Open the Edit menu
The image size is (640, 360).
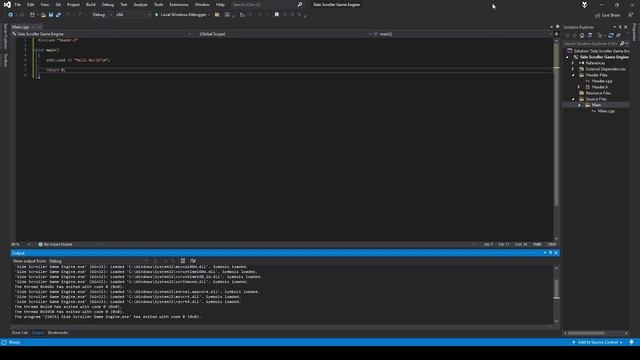(x=31, y=4)
